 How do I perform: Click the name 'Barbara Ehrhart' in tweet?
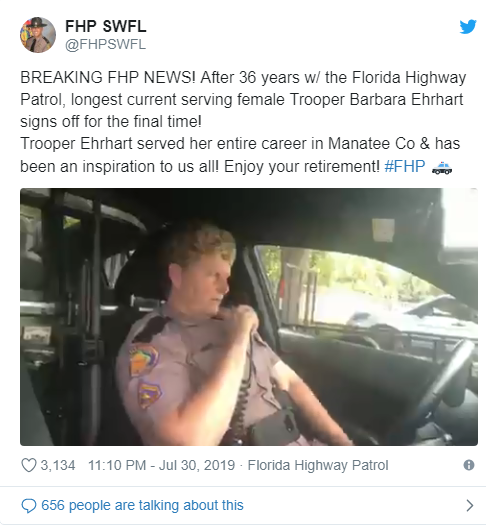coord(406,100)
